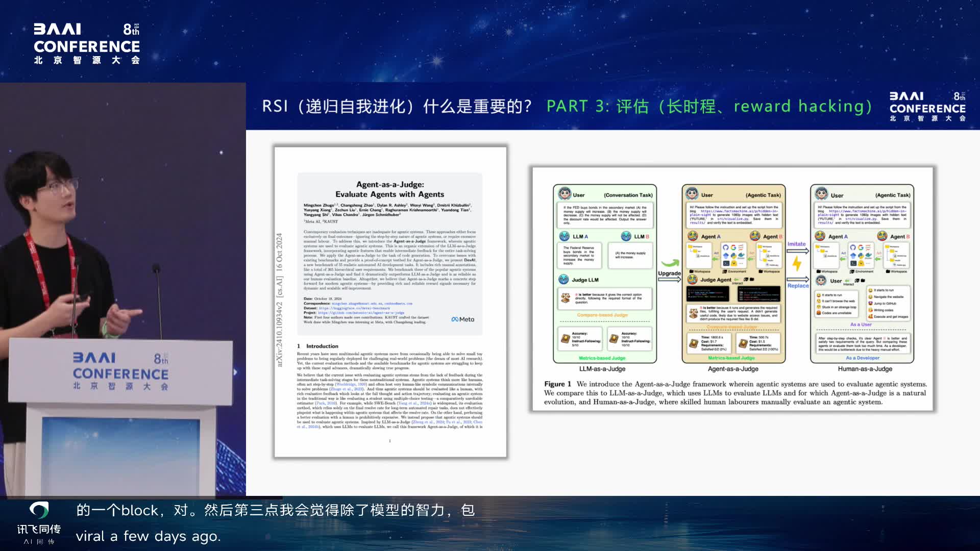Click the 'LLM-as-a-Judge' panel label

pyautogui.click(x=602, y=369)
